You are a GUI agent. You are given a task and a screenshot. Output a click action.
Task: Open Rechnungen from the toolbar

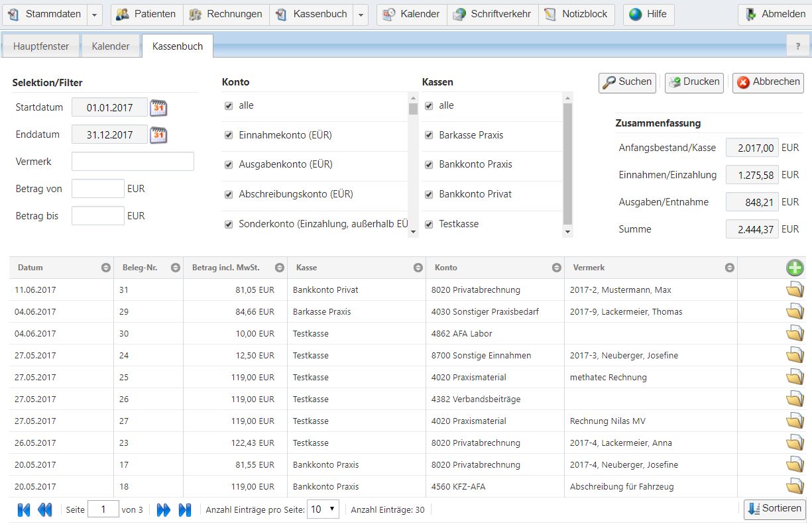[x=226, y=14]
